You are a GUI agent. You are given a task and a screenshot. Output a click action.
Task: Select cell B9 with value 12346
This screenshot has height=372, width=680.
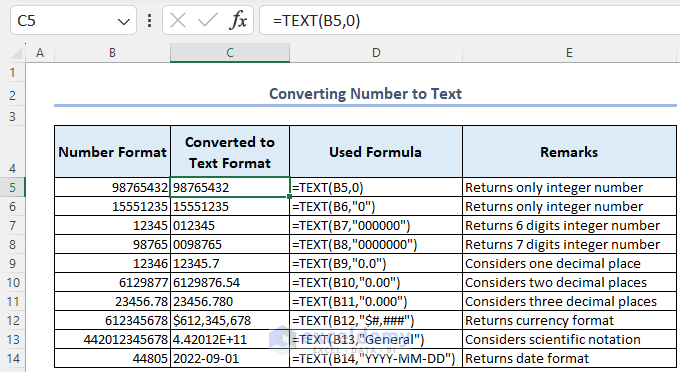[x=112, y=263]
